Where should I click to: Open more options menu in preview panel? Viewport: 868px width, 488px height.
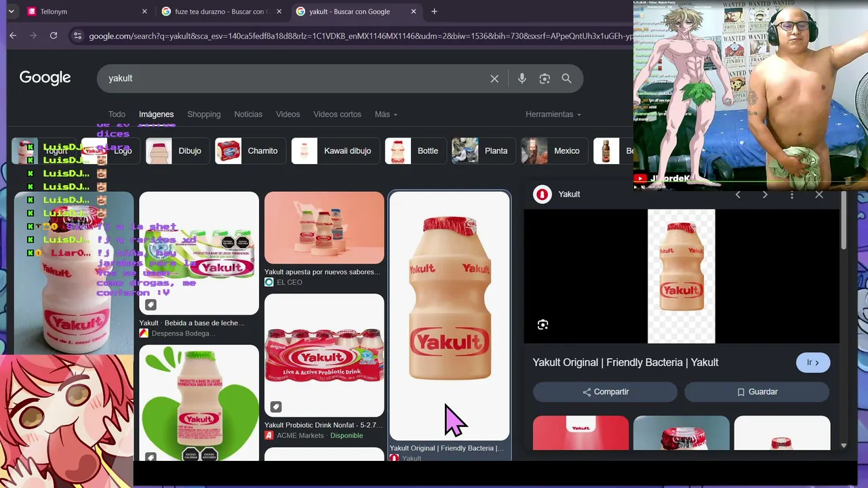pos(791,195)
